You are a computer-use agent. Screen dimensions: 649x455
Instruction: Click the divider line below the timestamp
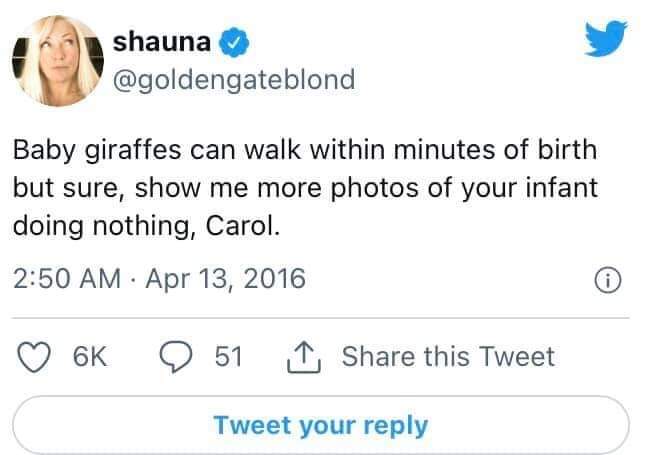pyautogui.click(x=321, y=318)
